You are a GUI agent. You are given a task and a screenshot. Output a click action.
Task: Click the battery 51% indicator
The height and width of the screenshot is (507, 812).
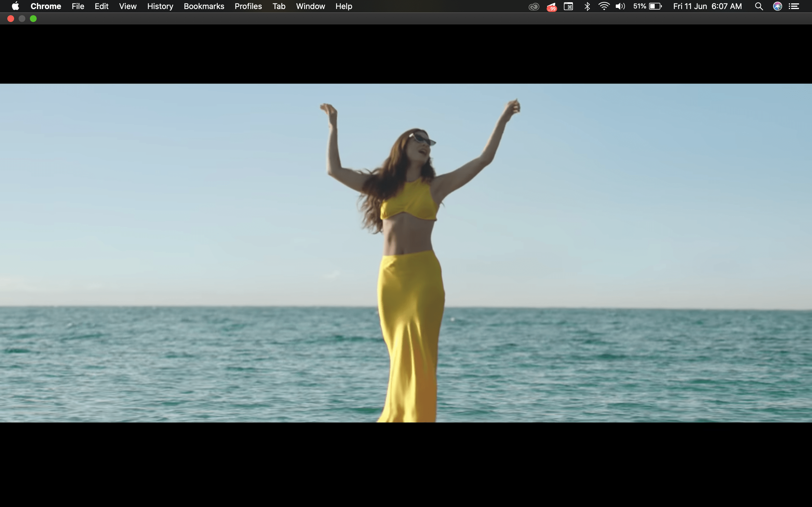coord(647,6)
